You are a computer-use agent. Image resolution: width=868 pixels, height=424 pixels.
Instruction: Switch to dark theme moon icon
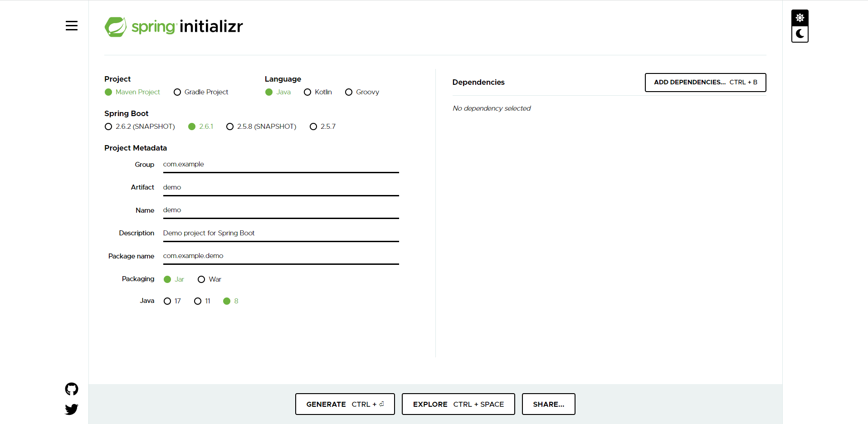(800, 34)
